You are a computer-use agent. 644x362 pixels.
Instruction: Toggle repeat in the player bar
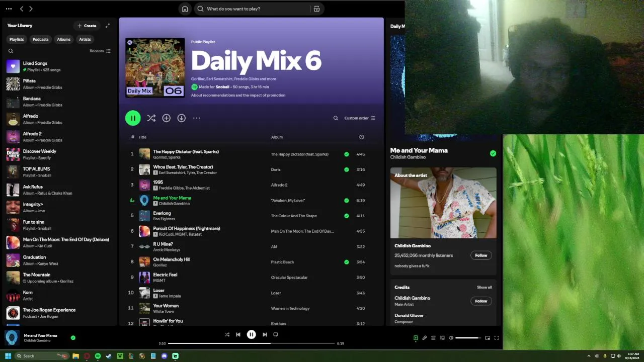[x=275, y=334]
